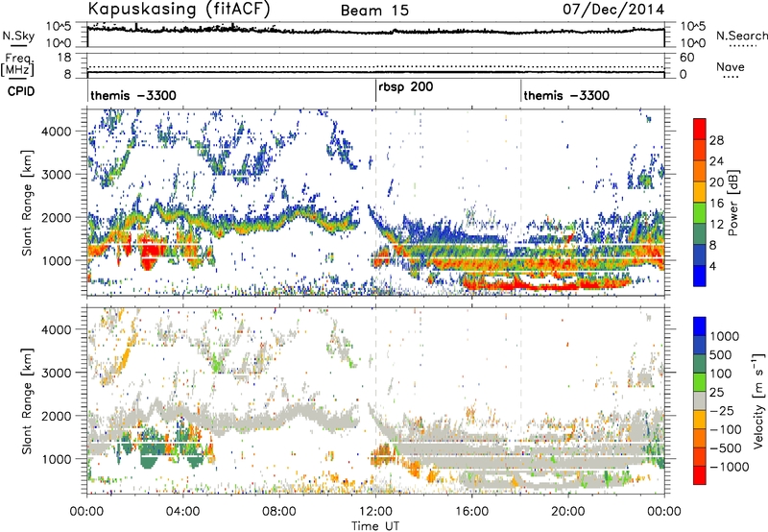Click the 'Time UT' x-axis label
768x532 pixels.
[375, 526]
